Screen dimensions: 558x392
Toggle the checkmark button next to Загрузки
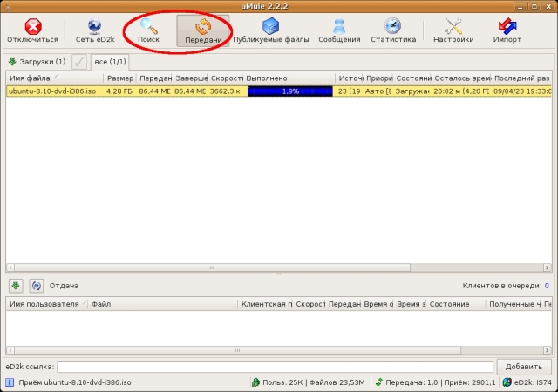click(x=79, y=62)
